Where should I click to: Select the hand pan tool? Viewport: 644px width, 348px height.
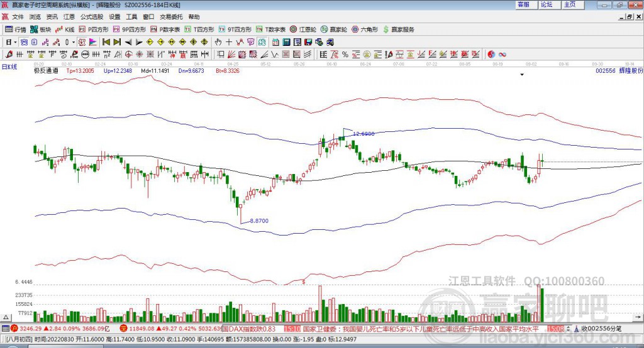click(218, 42)
